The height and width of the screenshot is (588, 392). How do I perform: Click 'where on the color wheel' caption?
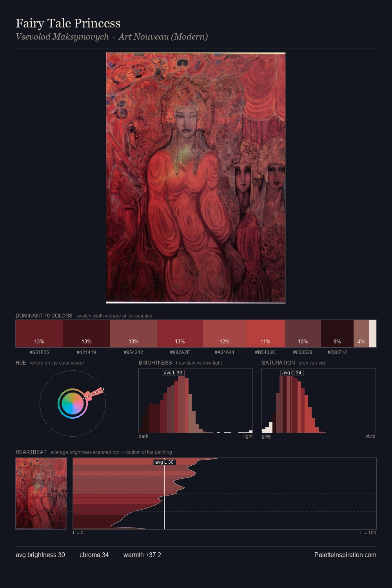click(x=57, y=363)
